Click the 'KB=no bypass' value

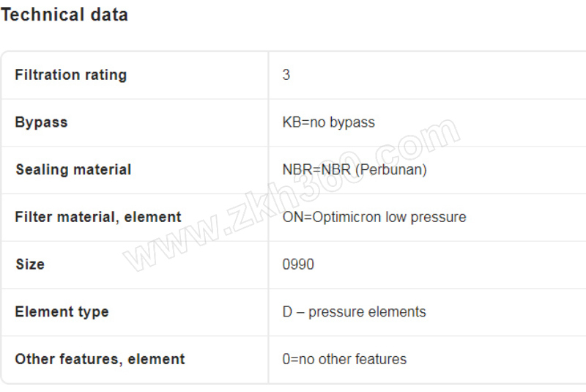click(x=328, y=122)
